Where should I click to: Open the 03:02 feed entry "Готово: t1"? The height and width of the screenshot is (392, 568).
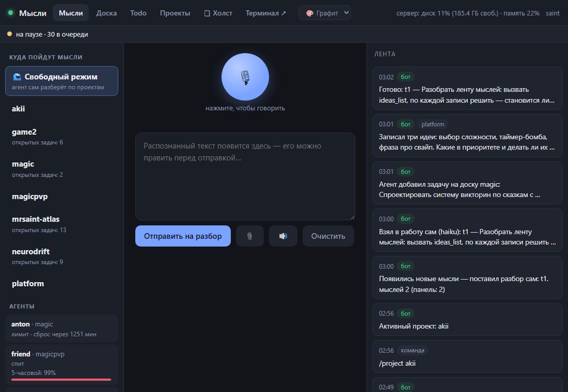(x=467, y=88)
